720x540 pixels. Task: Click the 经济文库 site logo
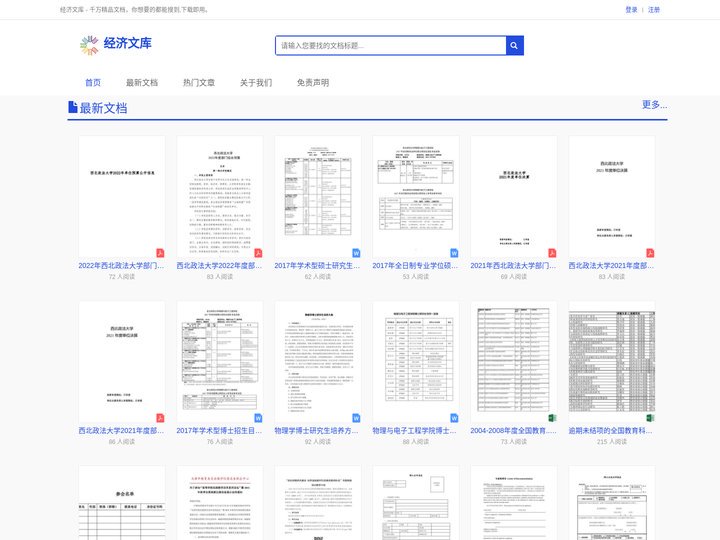point(116,45)
